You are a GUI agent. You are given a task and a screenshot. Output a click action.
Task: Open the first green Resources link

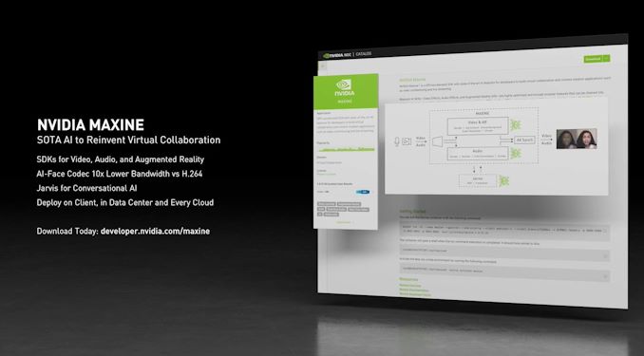point(410,286)
